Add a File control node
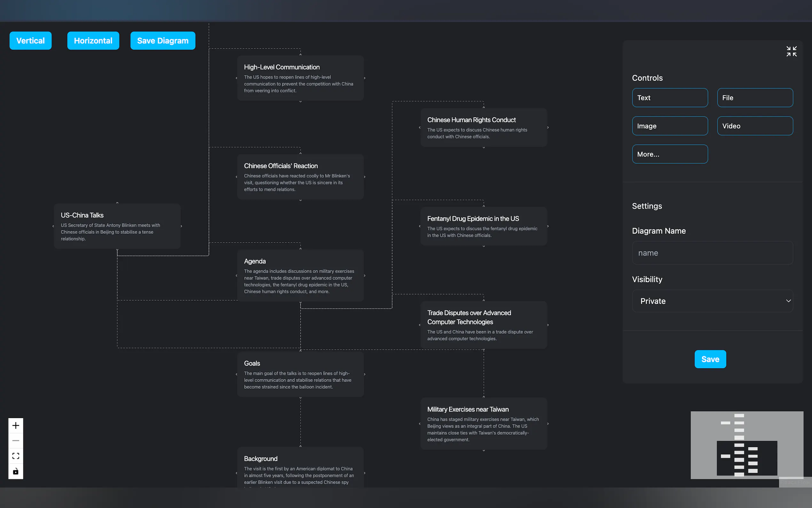Screen dimensions: 812x508 (755, 98)
